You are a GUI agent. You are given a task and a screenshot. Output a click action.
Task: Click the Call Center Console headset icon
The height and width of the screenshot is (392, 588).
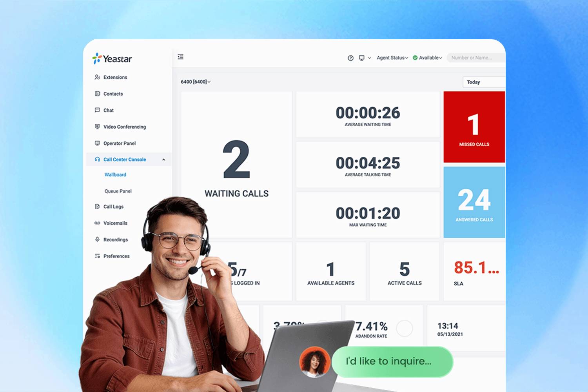(97, 160)
